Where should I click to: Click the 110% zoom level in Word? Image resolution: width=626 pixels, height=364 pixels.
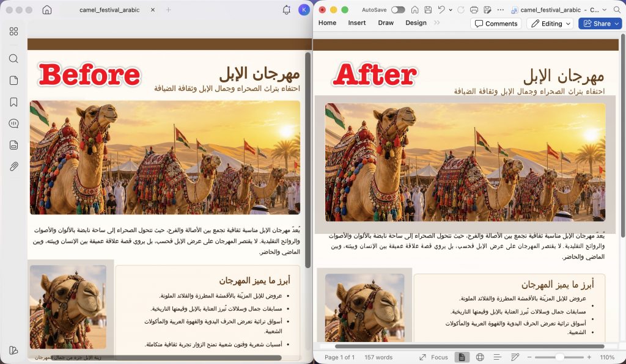click(x=607, y=357)
